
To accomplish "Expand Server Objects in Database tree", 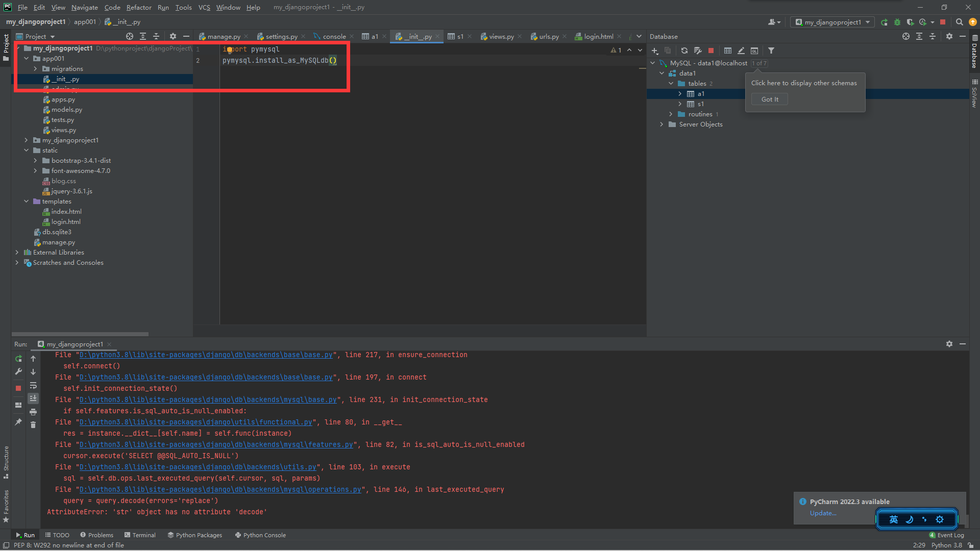I will click(x=662, y=124).
